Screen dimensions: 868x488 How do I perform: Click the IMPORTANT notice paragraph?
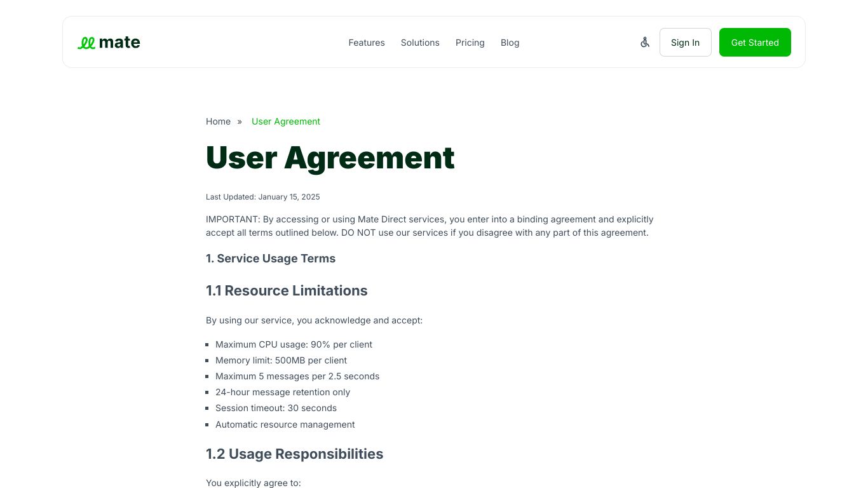[430, 226]
